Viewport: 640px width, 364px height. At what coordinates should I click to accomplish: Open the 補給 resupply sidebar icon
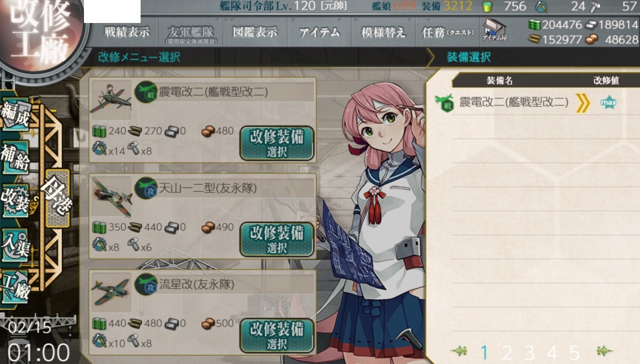[17, 157]
